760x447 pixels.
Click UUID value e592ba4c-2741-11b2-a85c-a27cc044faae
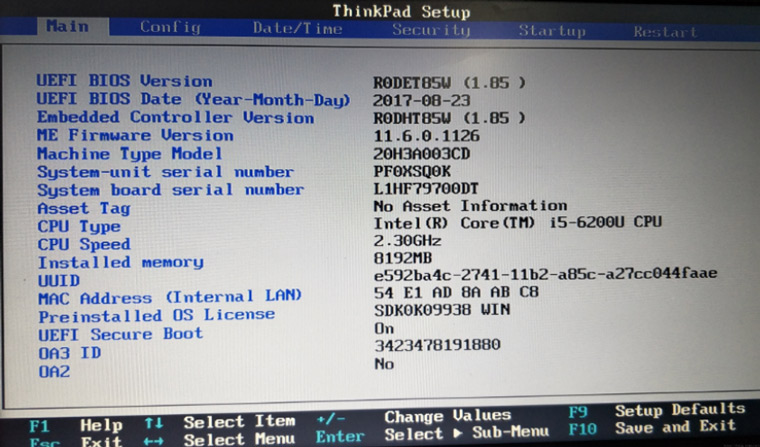point(546,274)
